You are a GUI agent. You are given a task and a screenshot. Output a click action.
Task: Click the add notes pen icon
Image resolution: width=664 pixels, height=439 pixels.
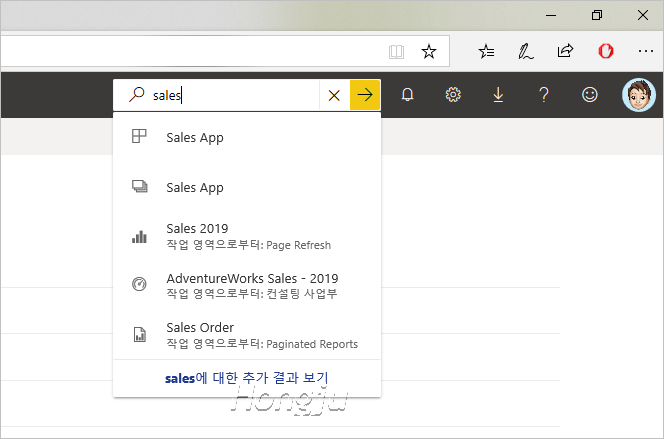pyautogui.click(x=526, y=51)
